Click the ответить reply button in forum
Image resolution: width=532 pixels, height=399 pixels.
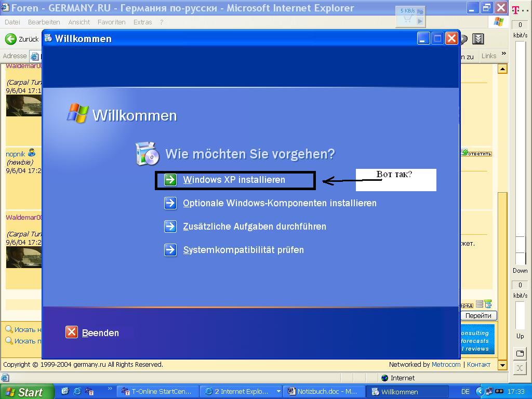[x=476, y=153]
